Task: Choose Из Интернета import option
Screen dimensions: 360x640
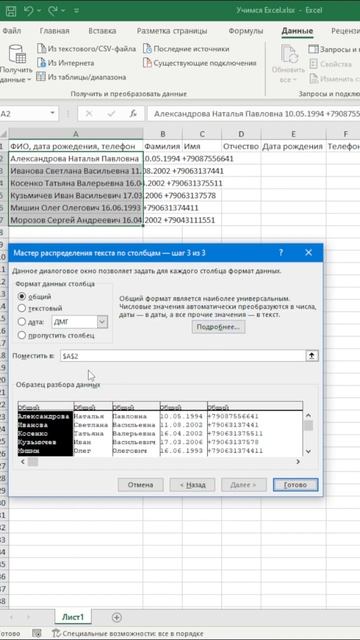Action: click(x=65, y=63)
